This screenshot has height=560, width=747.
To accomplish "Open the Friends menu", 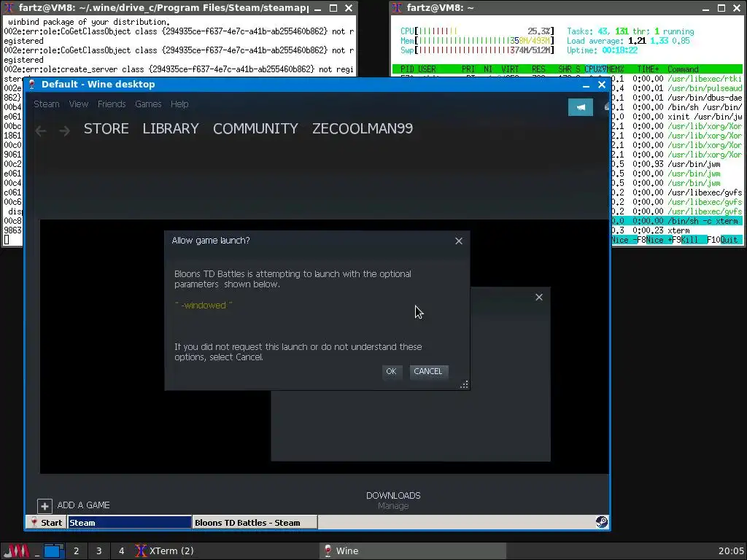I will (112, 104).
